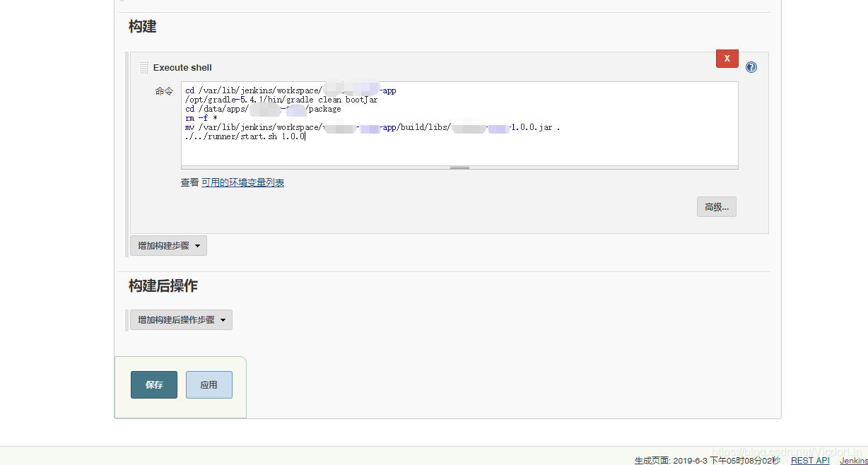Click the 生成页面 timestamp text
Image resolution: width=868 pixels, height=465 pixels.
[x=708, y=460]
